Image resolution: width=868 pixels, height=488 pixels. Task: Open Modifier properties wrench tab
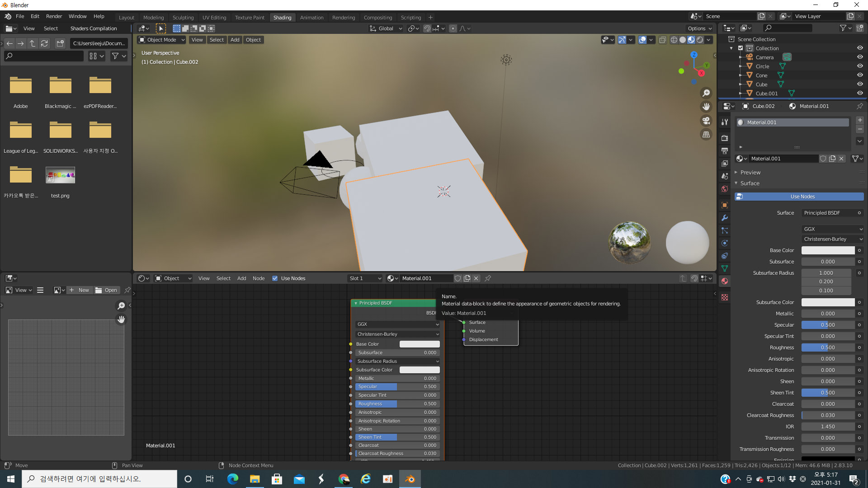725,218
